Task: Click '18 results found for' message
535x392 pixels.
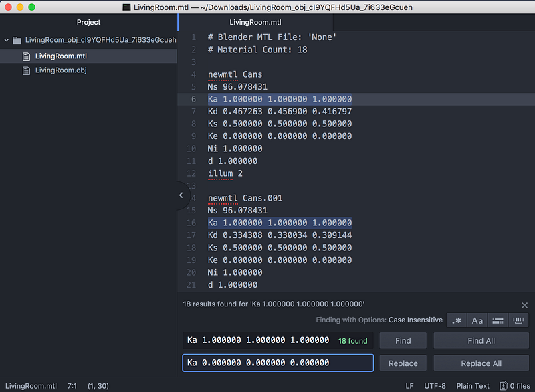Action: [274, 304]
